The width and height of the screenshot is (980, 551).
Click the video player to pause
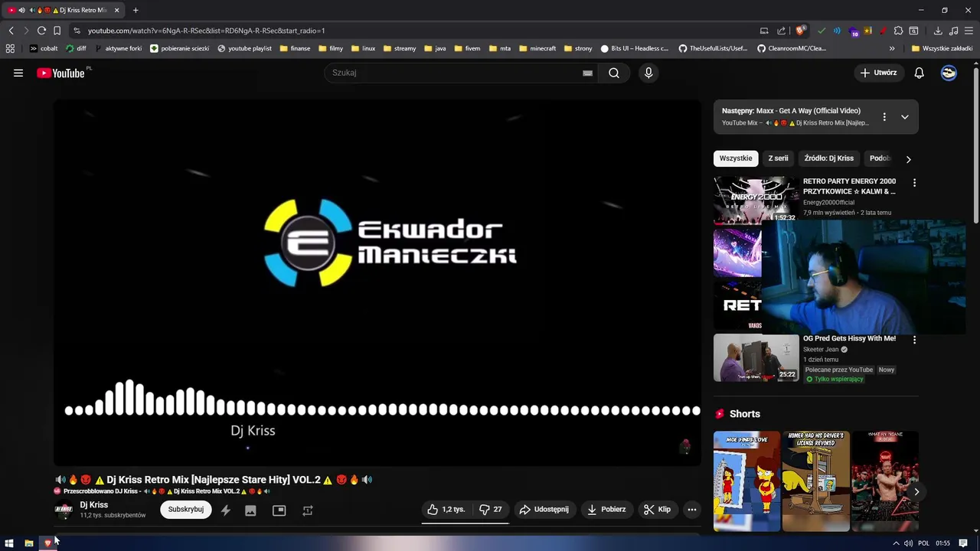click(377, 282)
